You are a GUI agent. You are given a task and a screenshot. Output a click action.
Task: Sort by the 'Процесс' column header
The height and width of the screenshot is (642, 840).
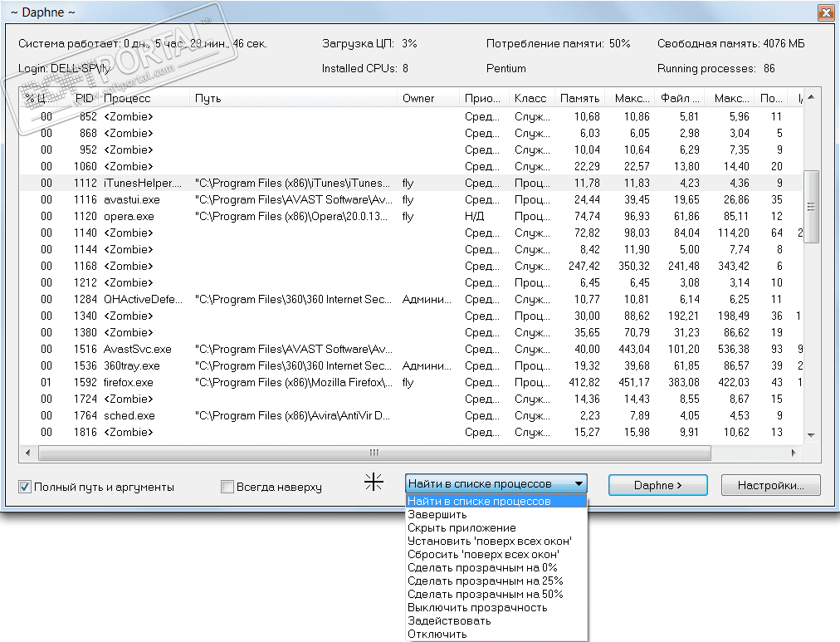pos(144,98)
